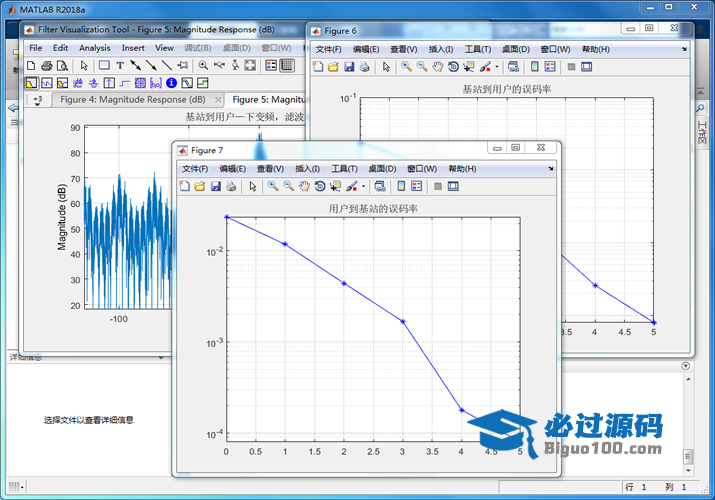715x500 pixels.
Task: Insert Colorbar in Figure 7
Action: tap(401, 186)
